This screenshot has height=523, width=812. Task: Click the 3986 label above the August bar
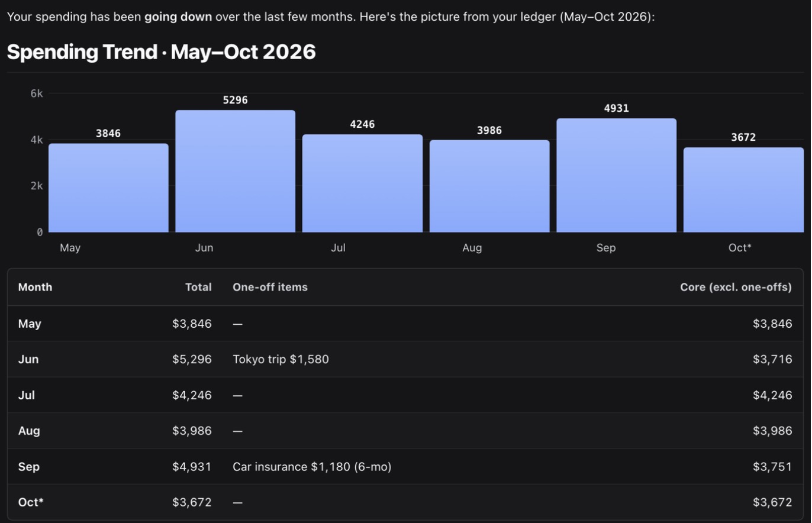pyautogui.click(x=489, y=130)
